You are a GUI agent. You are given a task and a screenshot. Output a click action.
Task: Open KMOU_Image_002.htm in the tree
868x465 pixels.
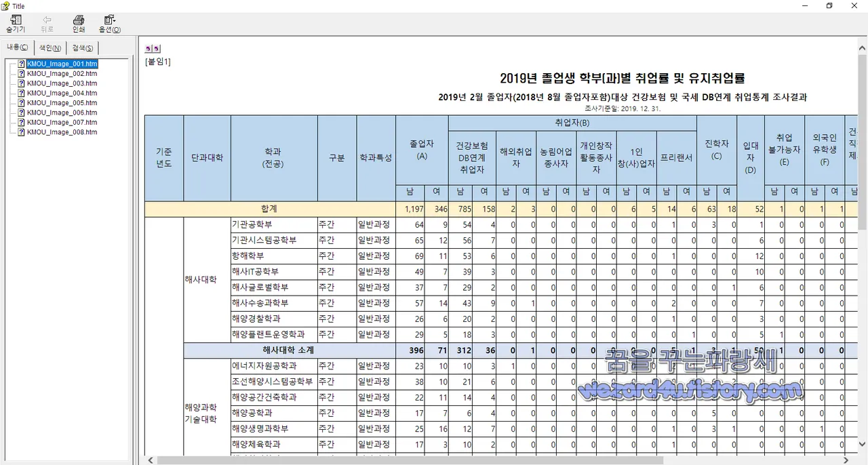[62, 73]
